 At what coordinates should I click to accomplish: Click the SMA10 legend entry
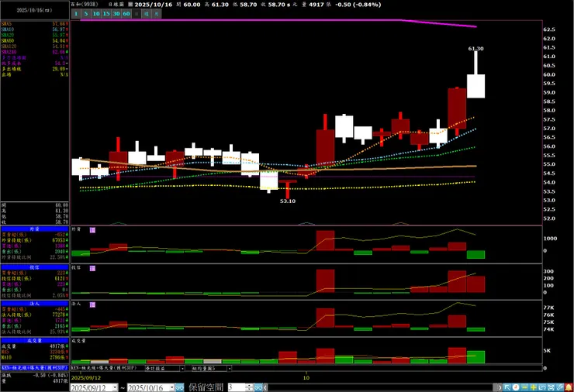pyautogui.click(x=34, y=29)
